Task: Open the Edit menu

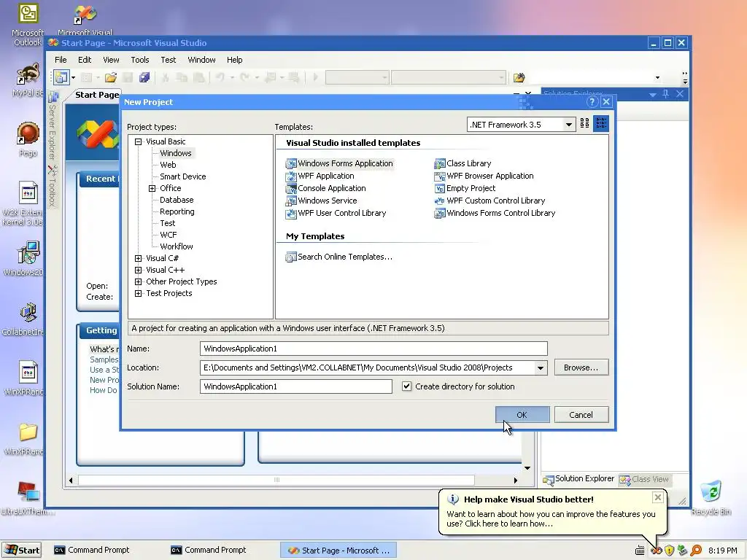Action: [x=85, y=60]
